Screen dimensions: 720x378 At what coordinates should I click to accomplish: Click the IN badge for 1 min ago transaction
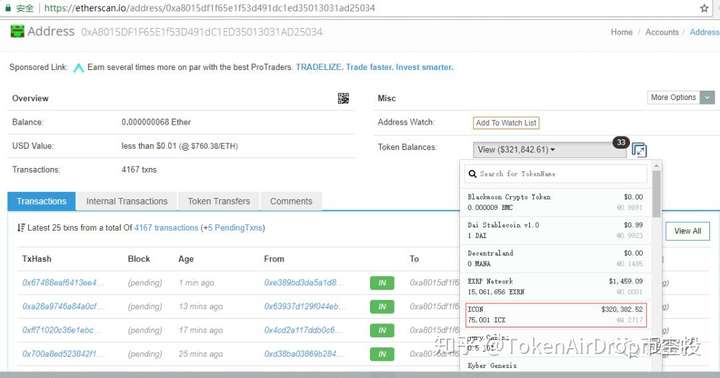click(382, 283)
